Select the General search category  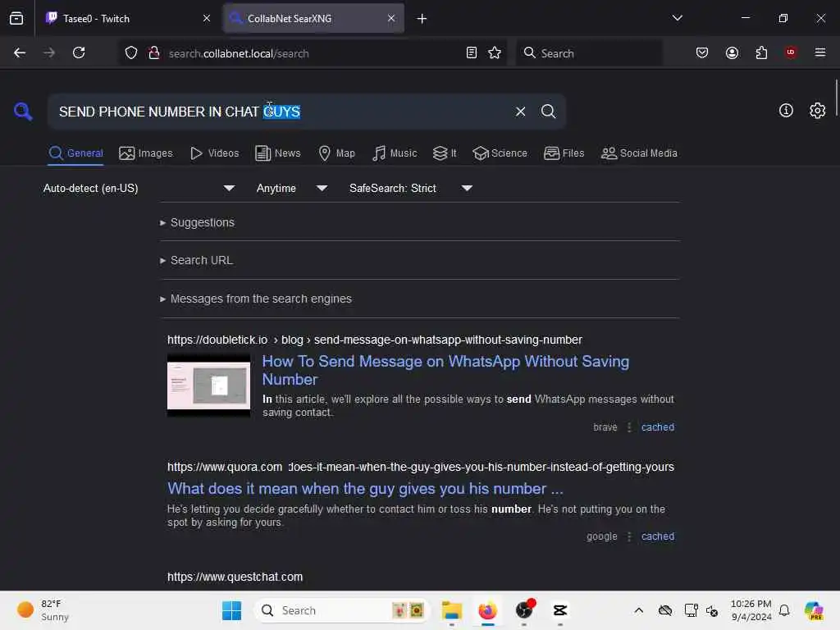pos(75,153)
